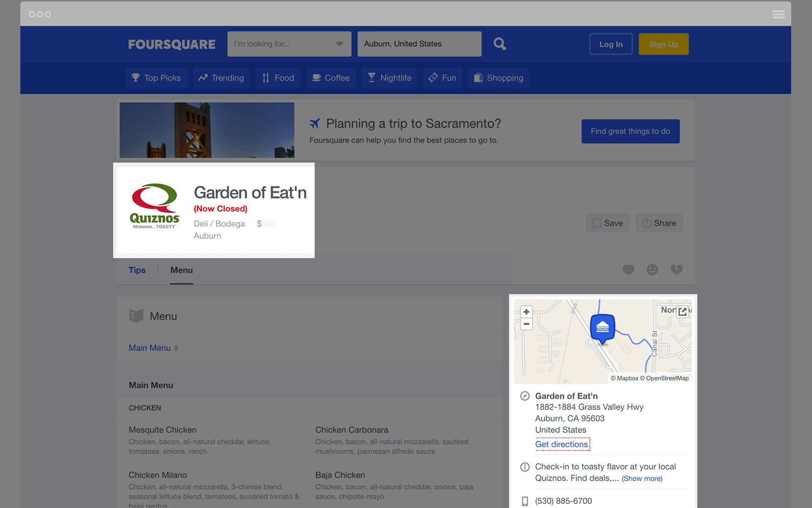Open Food category
812x508 pixels.
pos(278,78)
